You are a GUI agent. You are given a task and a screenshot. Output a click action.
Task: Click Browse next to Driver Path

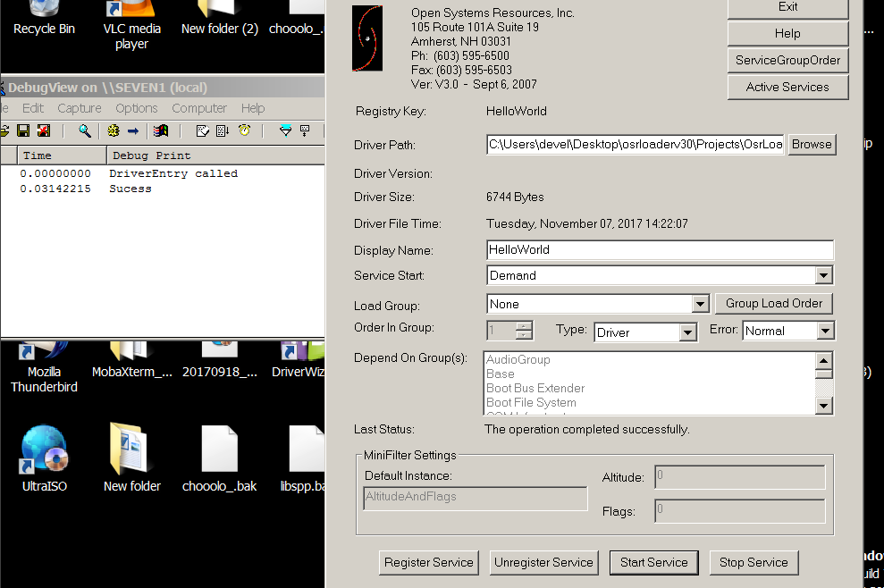click(x=811, y=145)
